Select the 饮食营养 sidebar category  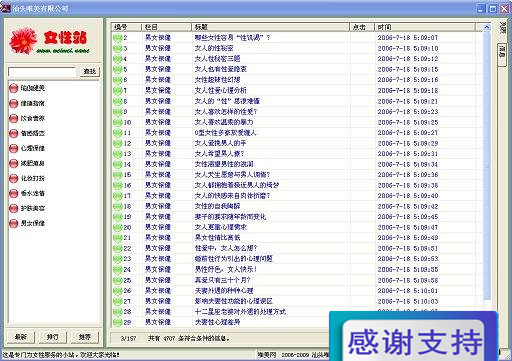[x=27, y=118]
